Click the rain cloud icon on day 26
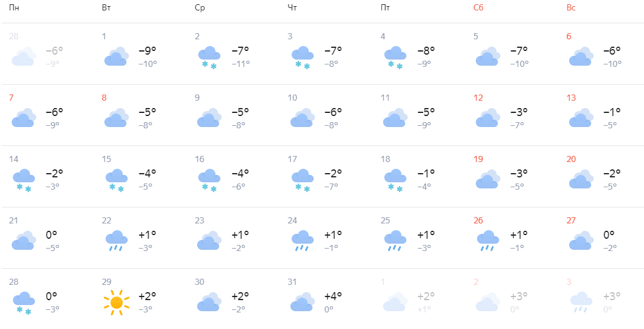Viewport: 644px width, 329px height. (x=488, y=241)
